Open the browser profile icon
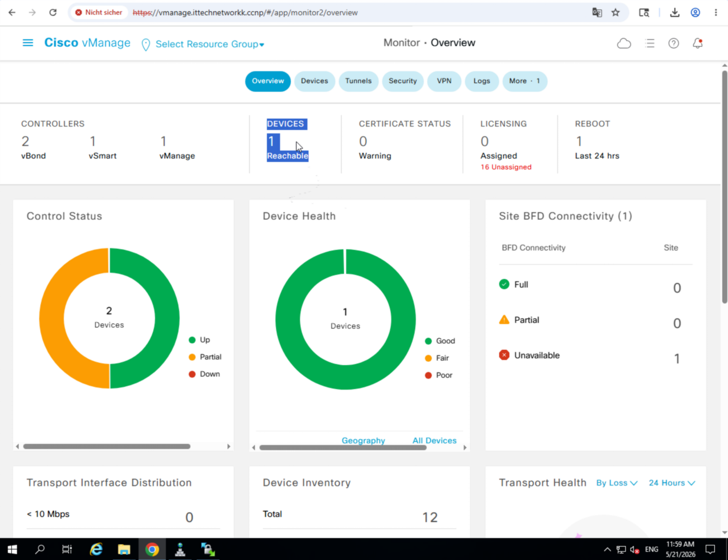728x560 pixels. pyautogui.click(x=696, y=13)
